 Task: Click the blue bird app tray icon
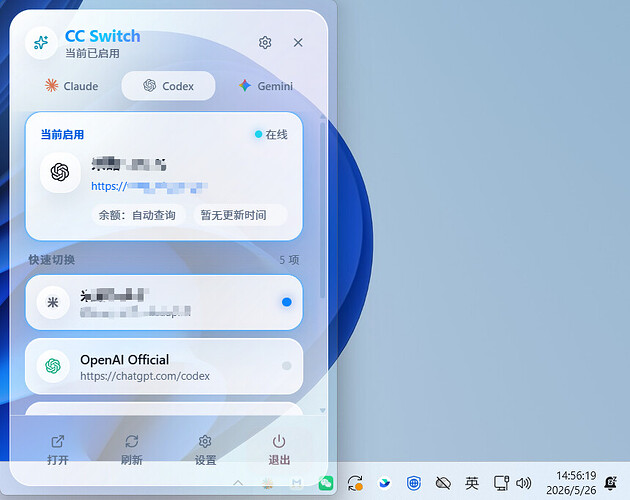[x=385, y=483]
